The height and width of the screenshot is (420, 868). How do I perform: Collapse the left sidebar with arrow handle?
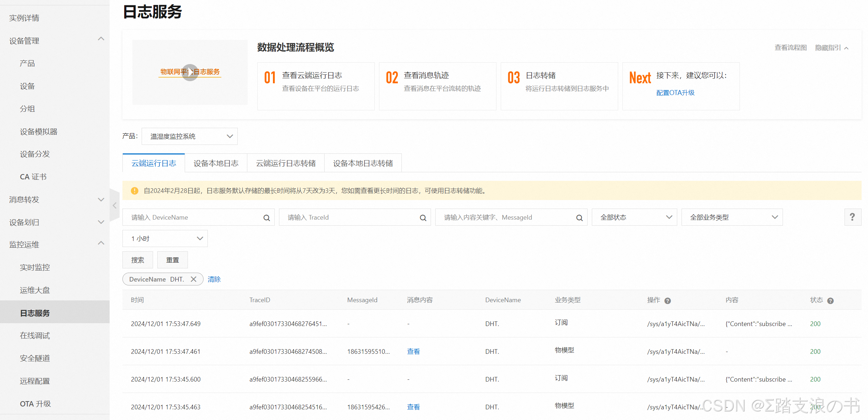pyautogui.click(x=115, y=205)
